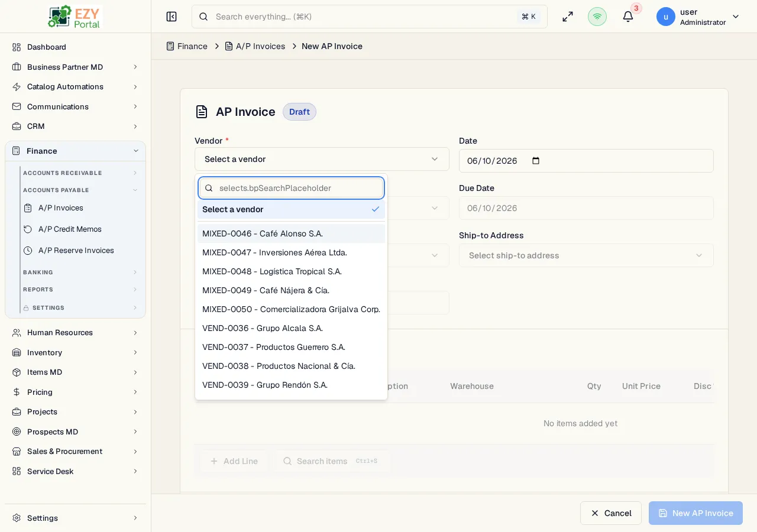Click the fullscreen expand icon
The image size is (757, 532).
568,17
